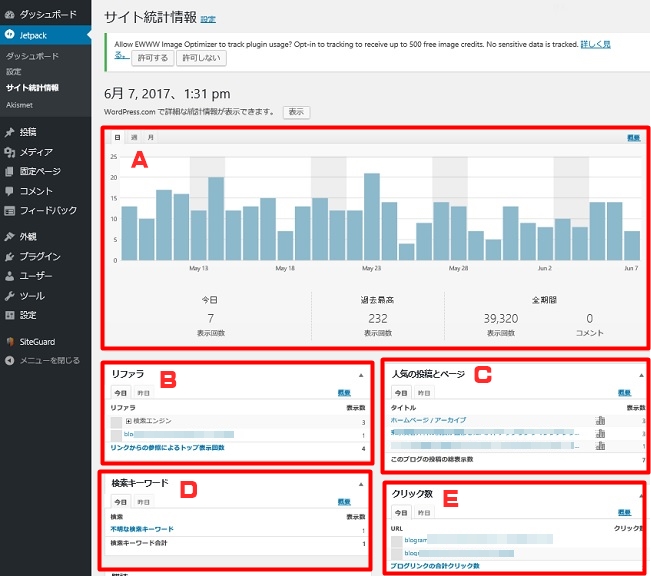This screenshot has height=576, width=651.
Task: Click 不明な検索キーワード link
Action: 142,529
